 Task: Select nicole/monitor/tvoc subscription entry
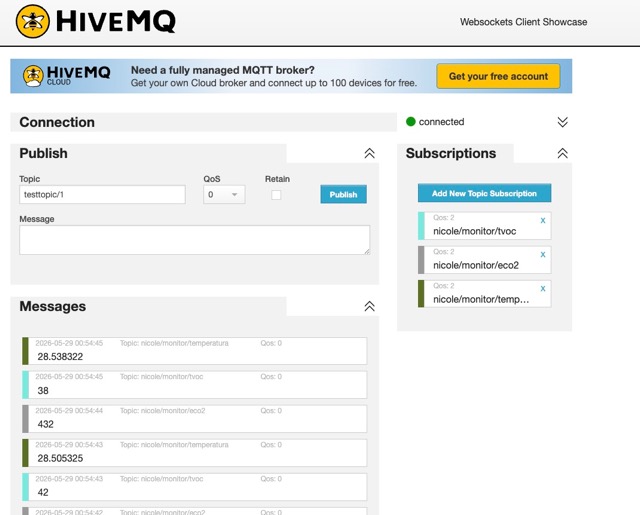pyautogui.click(x=484, y=226)
